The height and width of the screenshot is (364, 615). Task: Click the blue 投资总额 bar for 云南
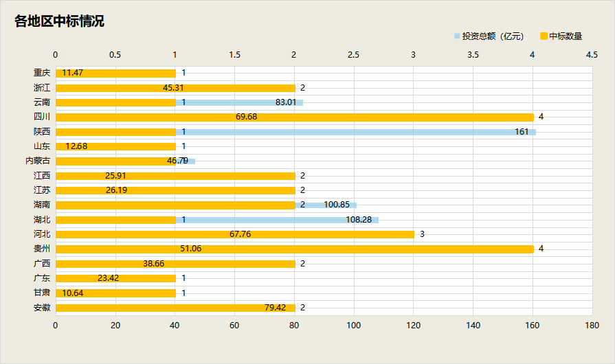click(239, 102)
